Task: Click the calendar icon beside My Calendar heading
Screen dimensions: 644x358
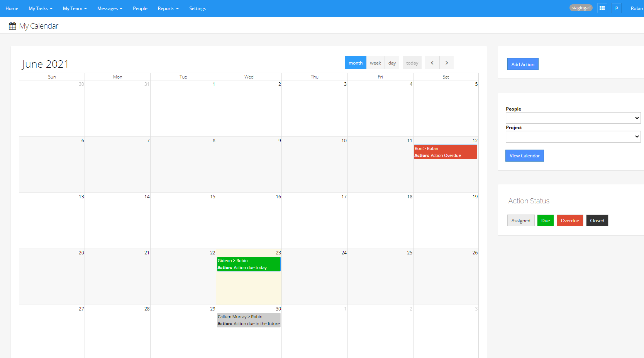Action: point(12,26)
